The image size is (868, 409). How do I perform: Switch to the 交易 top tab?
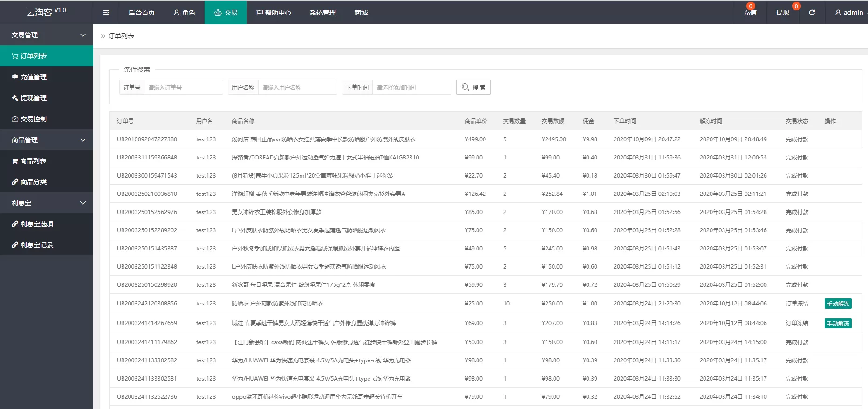point(226,13)
